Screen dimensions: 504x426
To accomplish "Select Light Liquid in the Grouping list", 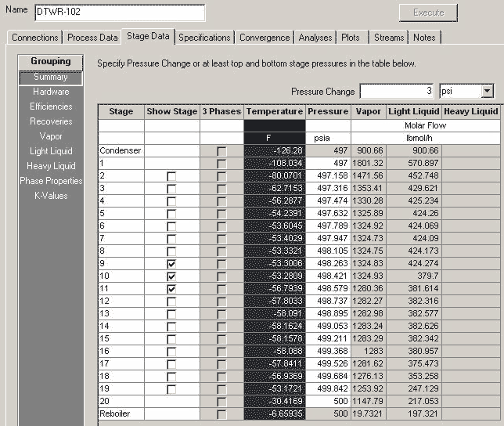I will coord(51,151).
